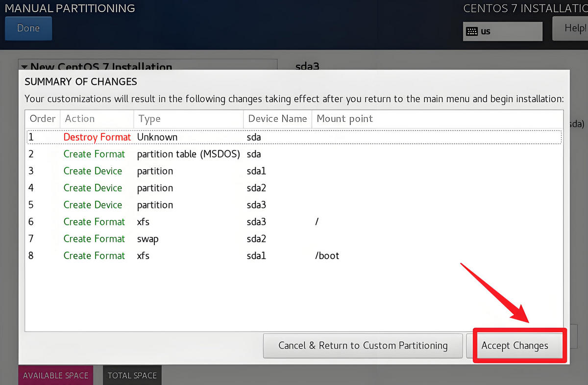The width and height of the screenshot is (588, 385).
Task: Click device sda in the partition table row
Action: point(254,154)
